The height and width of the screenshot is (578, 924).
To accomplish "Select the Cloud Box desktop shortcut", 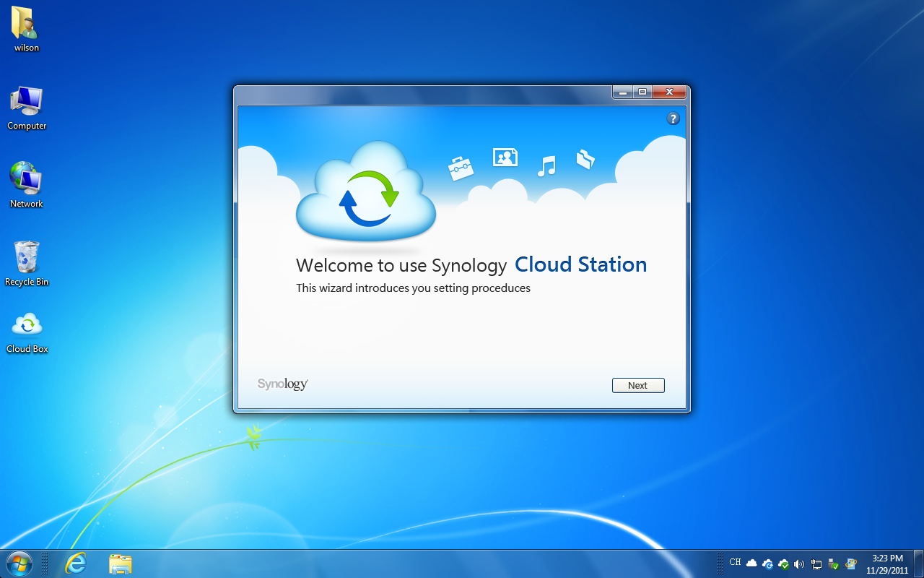I will pos(27,333).
